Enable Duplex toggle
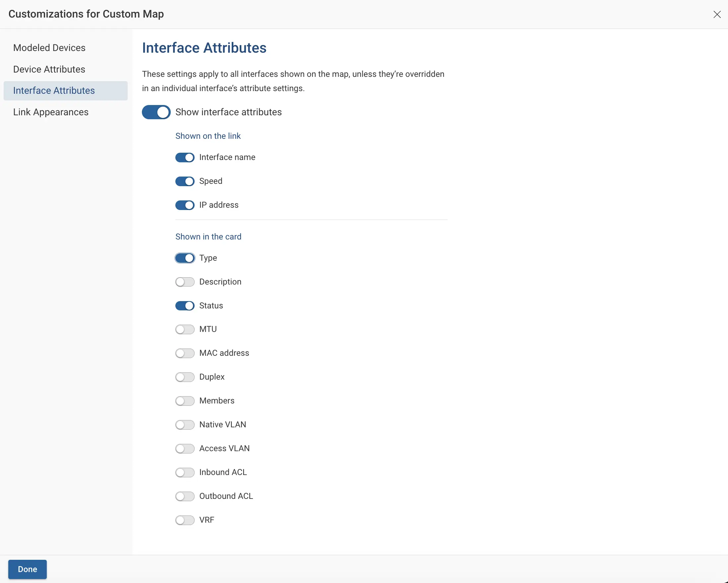The image size is (728, 583). (185, 377)
